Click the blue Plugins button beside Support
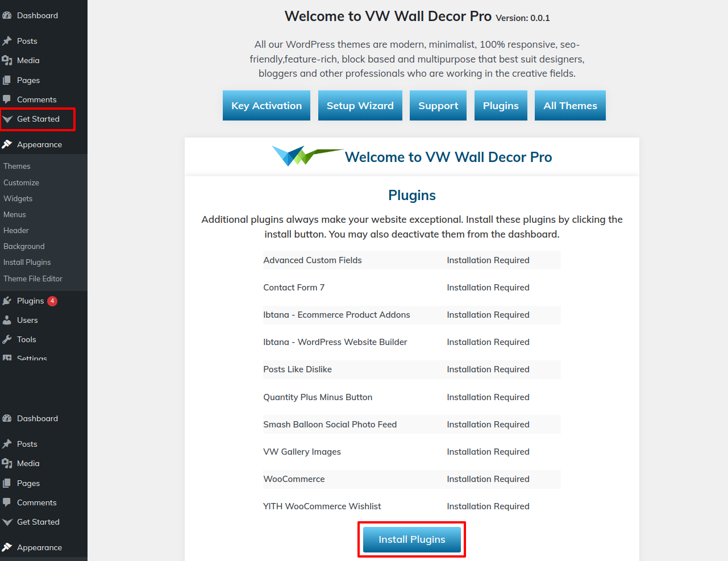 coord(501,106)
